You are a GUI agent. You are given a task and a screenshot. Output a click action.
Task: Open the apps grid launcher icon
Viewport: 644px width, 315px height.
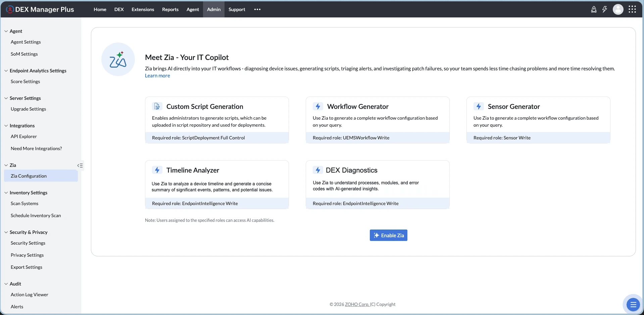[632, 9]
